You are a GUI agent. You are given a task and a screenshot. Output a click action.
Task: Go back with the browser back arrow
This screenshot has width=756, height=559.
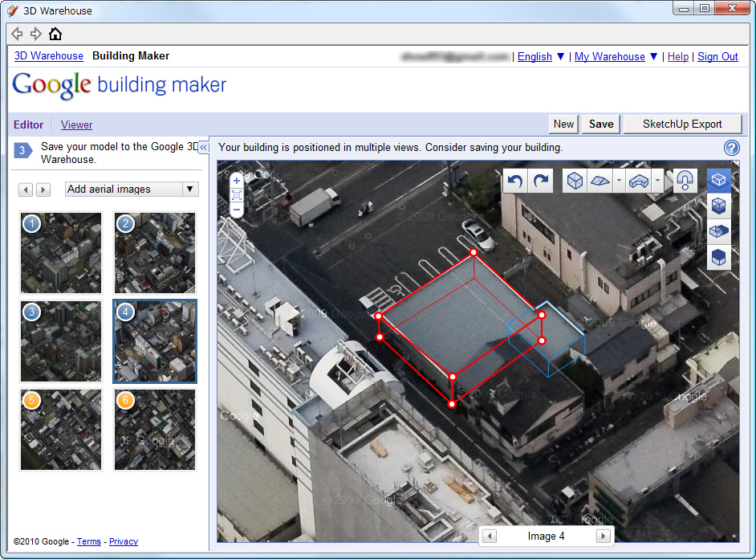(17, 34)
